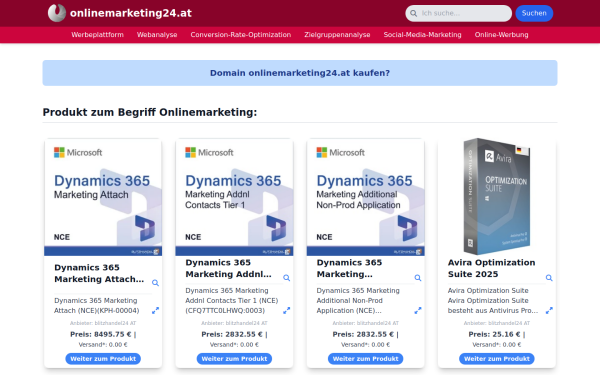Viewport: 600px width, 375px height.
Task: Click the 'Produkt zum Begriff Onlinemarketing:' heading
Action: (x=150, y=112)
